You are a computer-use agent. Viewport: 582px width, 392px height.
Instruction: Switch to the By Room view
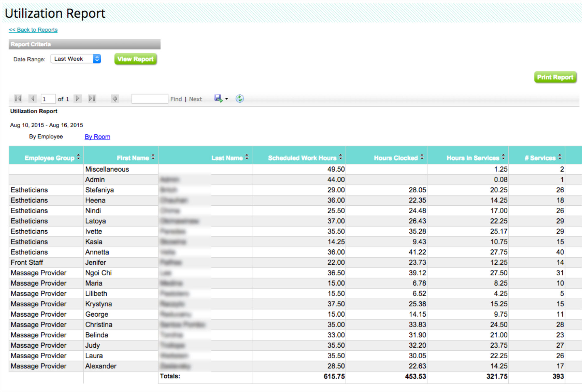97,137
